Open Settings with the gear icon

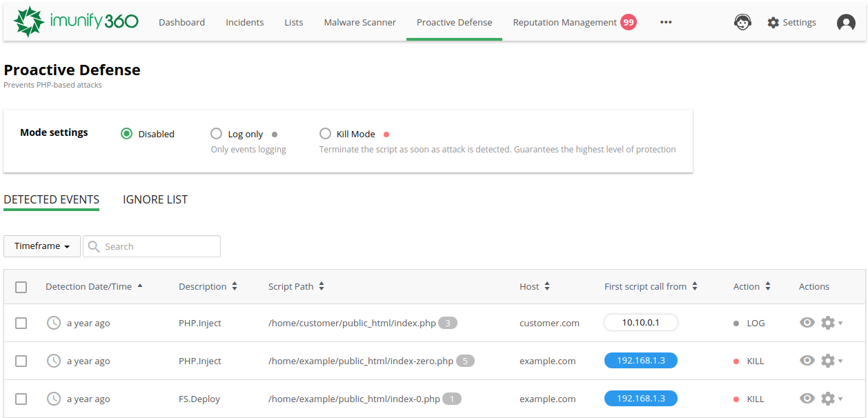click(791, 23)
